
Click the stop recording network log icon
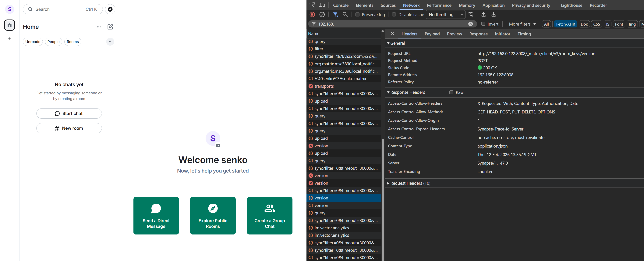(x=312, y=15)
